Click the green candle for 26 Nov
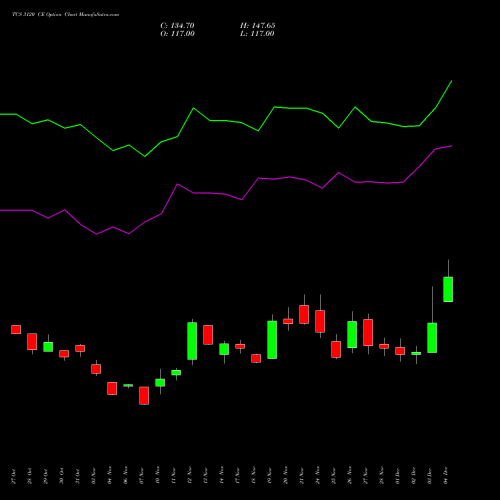Viewport: 500px width, 500px height. 352,334
